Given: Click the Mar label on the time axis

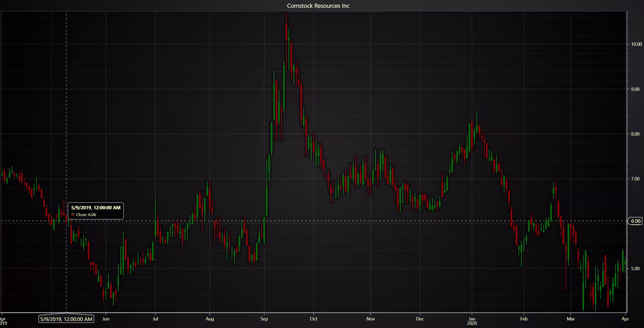Looking at the screenshot, I should [x=571, y=319].
